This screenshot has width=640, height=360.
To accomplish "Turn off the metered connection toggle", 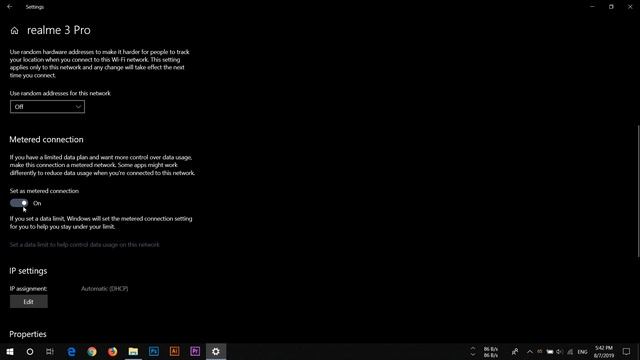I will [19, 203].
